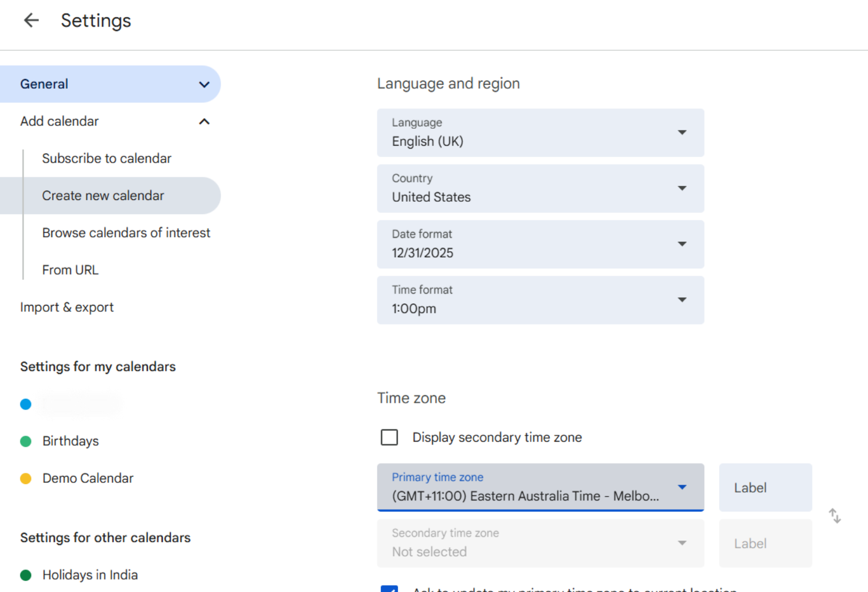Click the yellow dot beside Demo Calendar

(x=26, y=478)
